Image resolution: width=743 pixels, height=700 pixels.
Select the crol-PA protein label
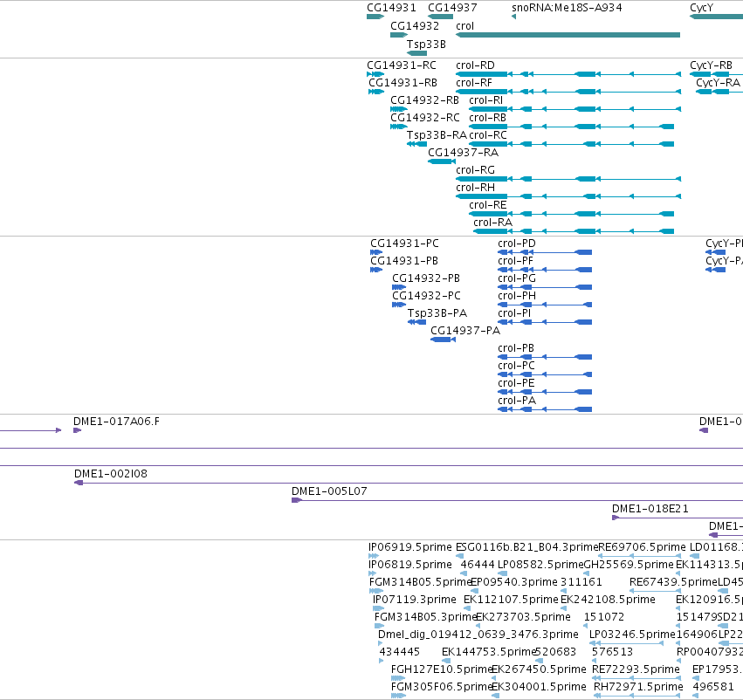pos(517,401)
